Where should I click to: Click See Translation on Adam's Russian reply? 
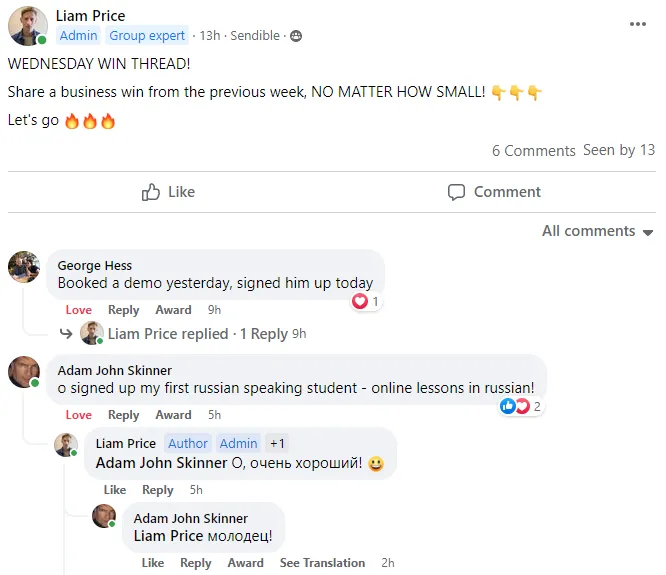322,563
